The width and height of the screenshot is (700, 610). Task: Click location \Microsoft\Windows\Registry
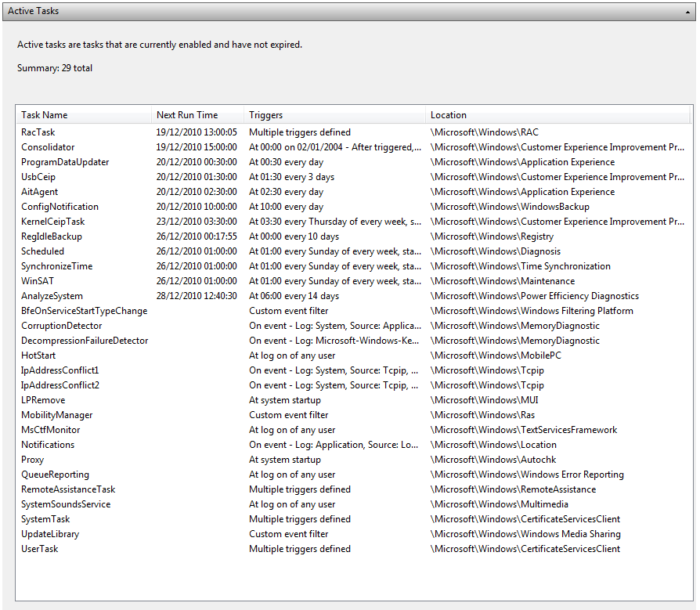point(492,236)
